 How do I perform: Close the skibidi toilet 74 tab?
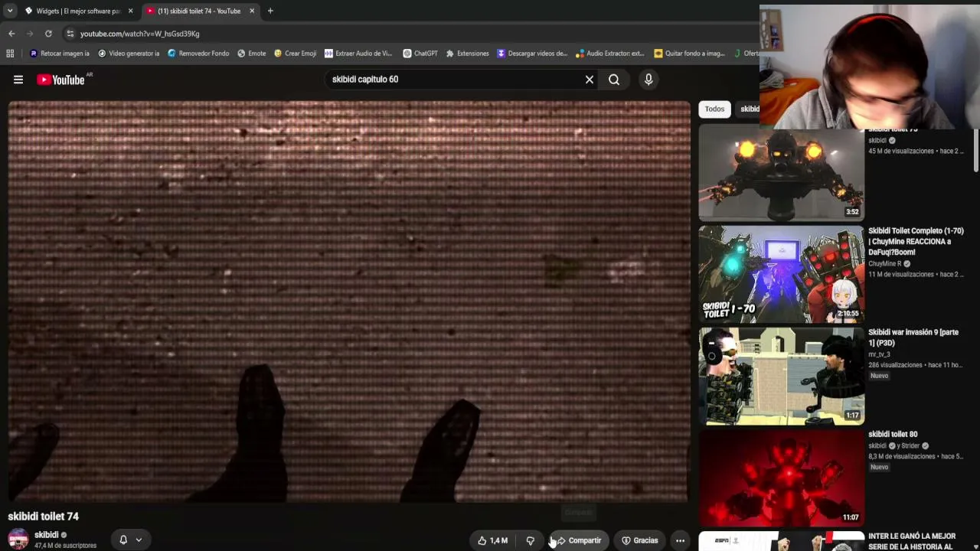(252, 11)
